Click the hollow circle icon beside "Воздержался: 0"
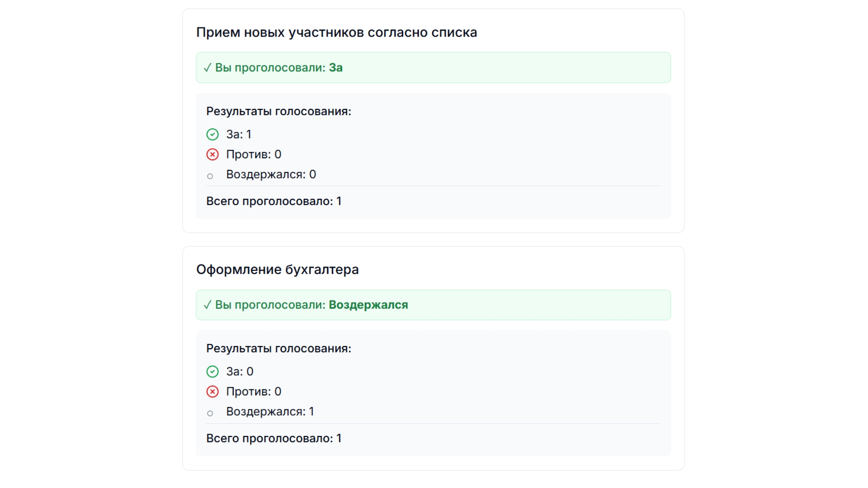The image size is (868, 488). point(210,176)
